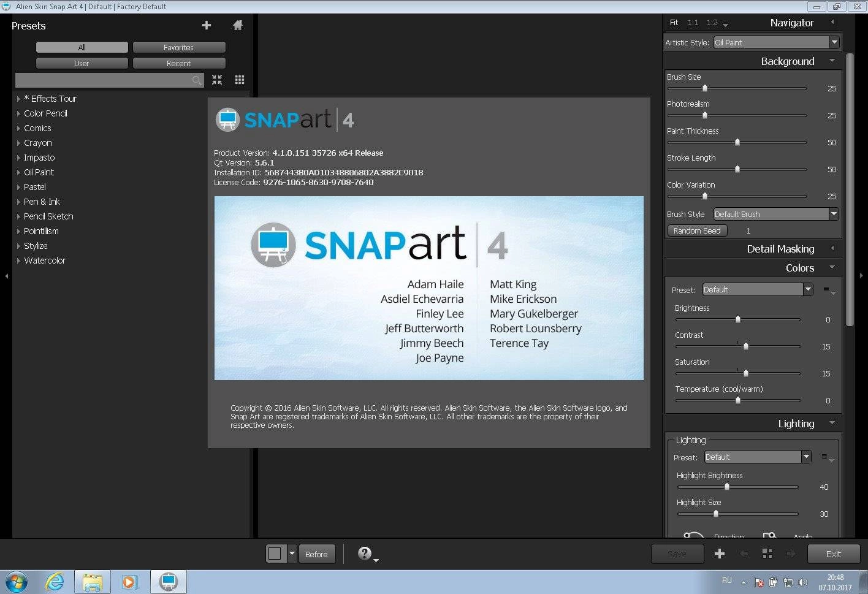Screen dimensions: 868x594
Task: Click right panel vertical scrollbar
Action: click(x=850, y=190)
